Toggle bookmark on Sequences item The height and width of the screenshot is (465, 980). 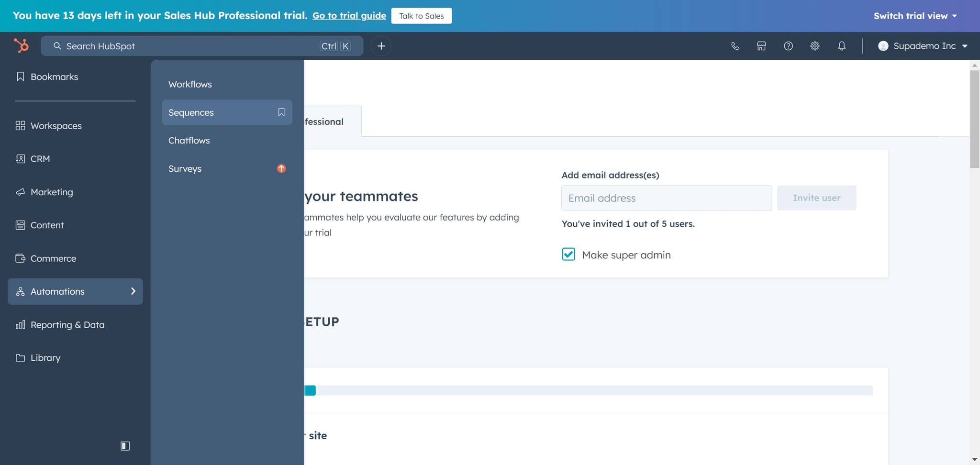pyautogui.click(x=281, y=112)
